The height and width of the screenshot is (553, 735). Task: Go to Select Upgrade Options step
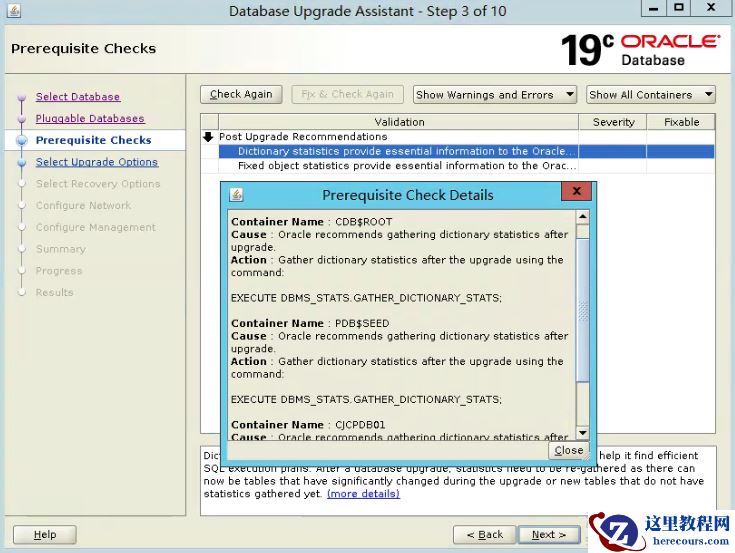point(97,162)
